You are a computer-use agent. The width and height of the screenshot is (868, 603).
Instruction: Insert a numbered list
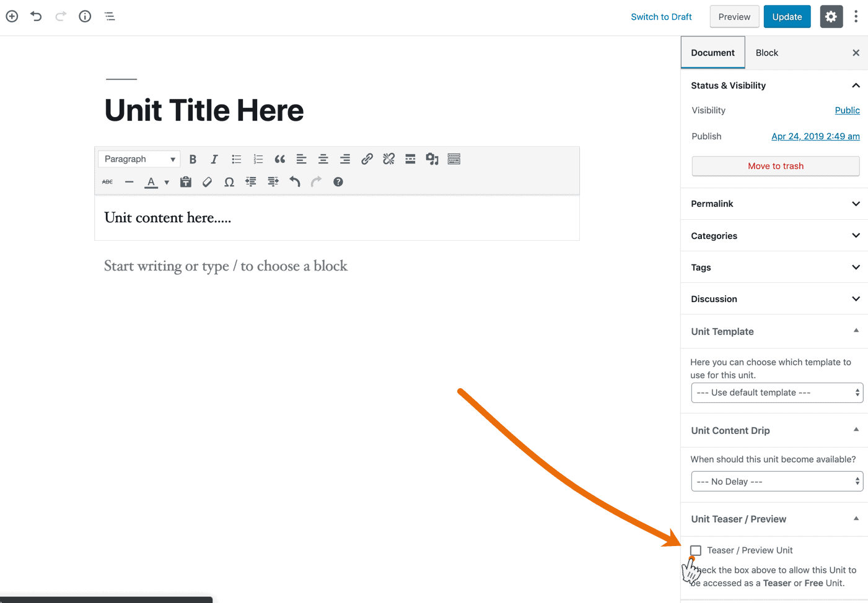(258, 159)
